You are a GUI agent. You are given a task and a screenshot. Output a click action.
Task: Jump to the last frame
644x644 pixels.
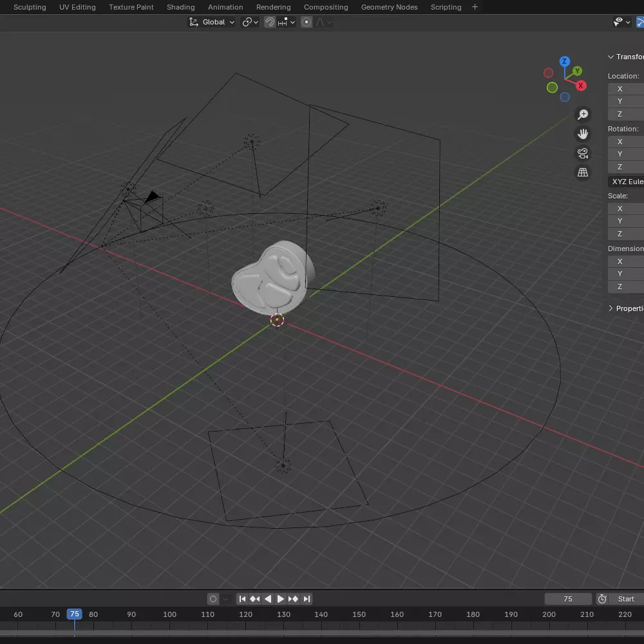pos(307,599)
